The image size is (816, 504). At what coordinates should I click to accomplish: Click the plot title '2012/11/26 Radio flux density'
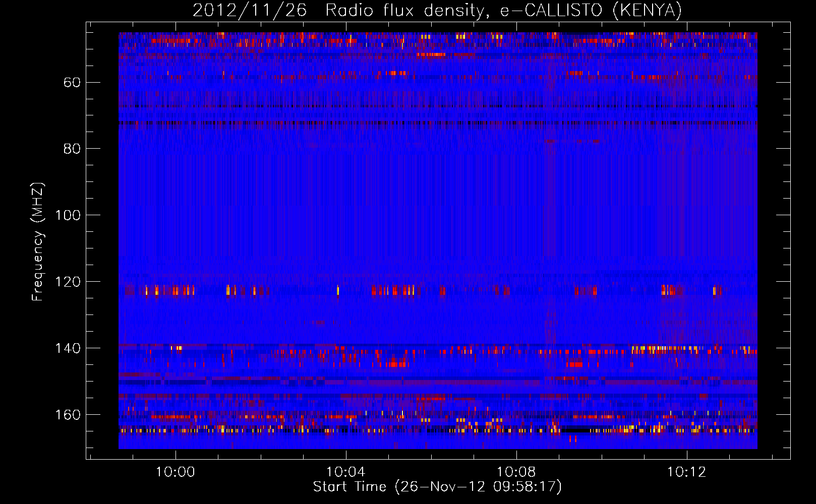pyautogui.click(x=437, y=11)
